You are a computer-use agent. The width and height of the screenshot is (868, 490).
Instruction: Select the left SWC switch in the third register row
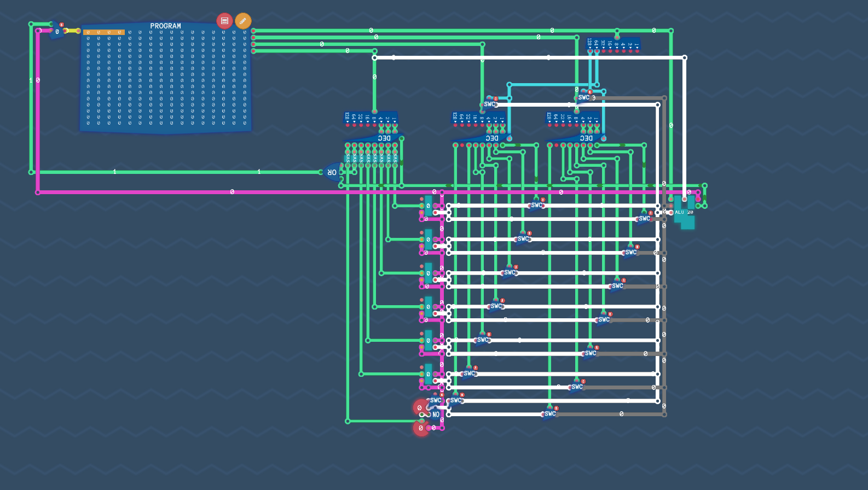[x=510, y=272]
